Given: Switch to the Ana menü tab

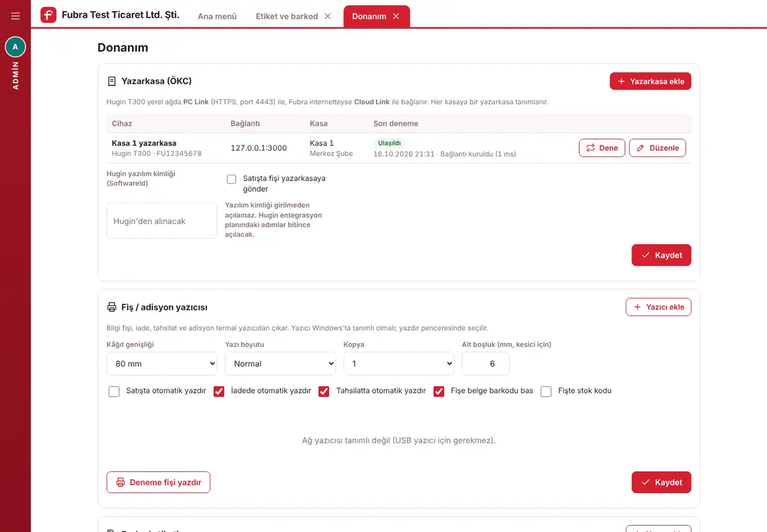Looking at the screenshot, I should tap(217, 16).
